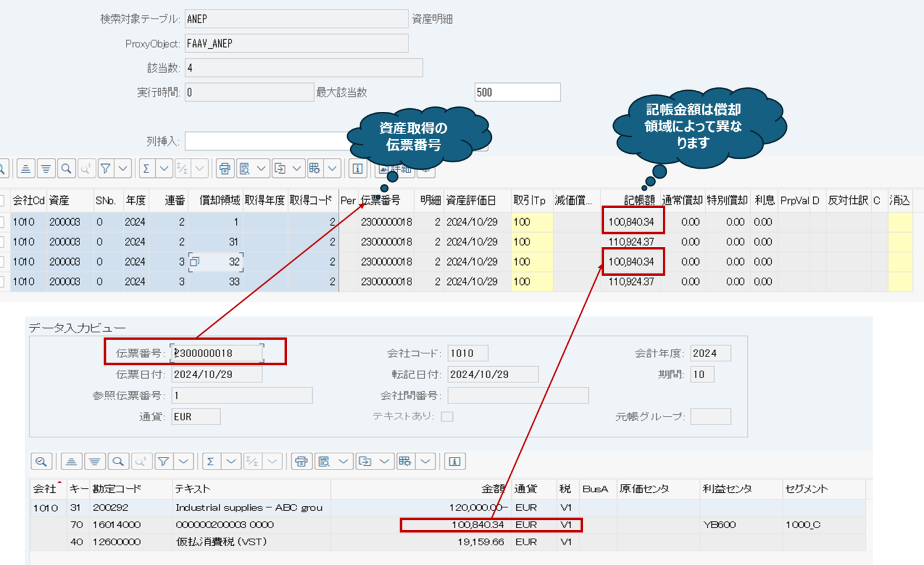Open the find (magnifier) tool in the upper toolbar
Screen dimensions: 924x565
click(x=66, y=168)
